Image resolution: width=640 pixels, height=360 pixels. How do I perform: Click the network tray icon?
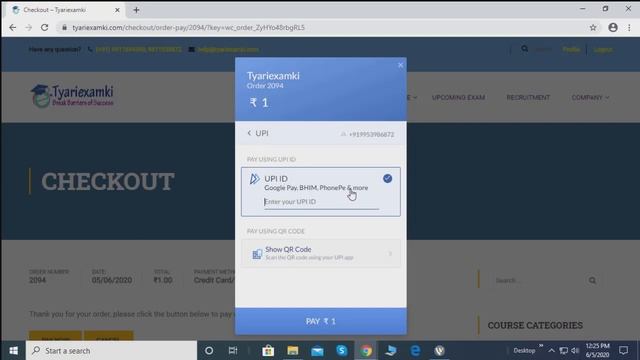tap(564, 351)
